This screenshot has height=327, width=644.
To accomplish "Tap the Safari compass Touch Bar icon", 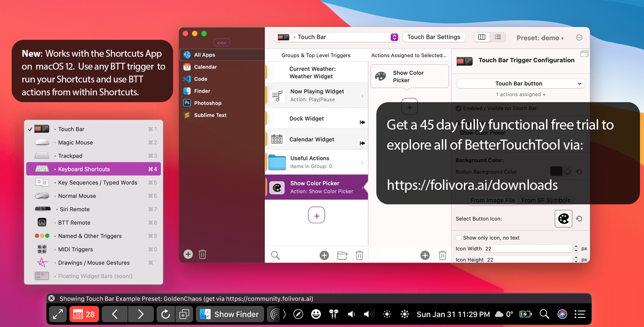I will click(298, 314).
